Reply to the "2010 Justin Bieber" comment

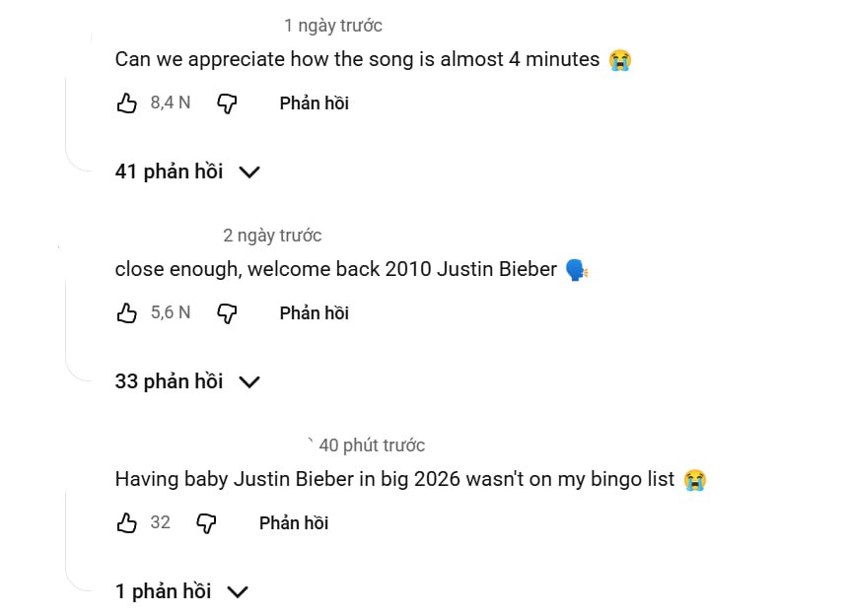(314, 312)
